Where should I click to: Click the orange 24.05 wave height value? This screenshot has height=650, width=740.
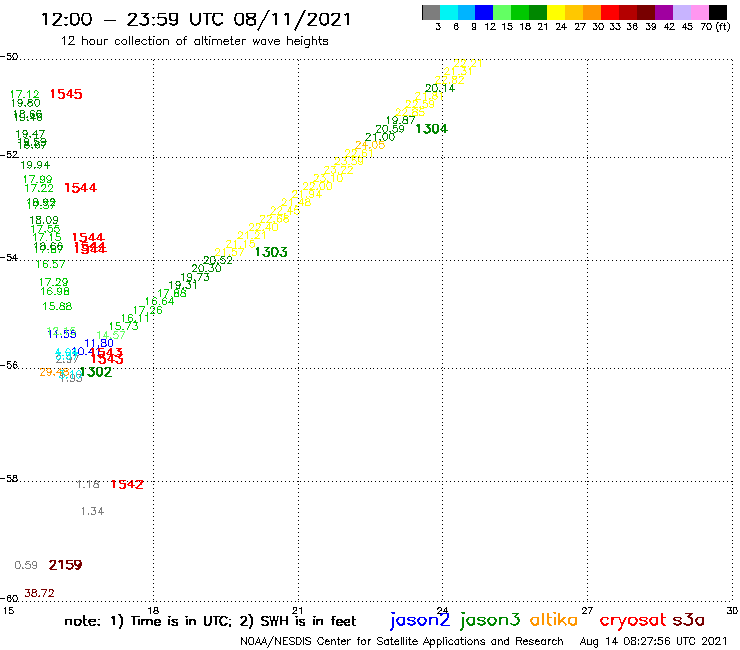(370, 145)
